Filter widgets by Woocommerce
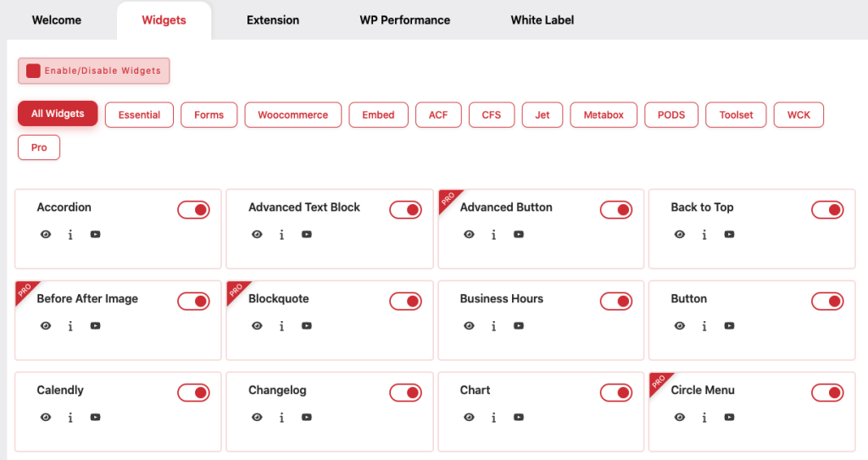 tap(292, 115)
